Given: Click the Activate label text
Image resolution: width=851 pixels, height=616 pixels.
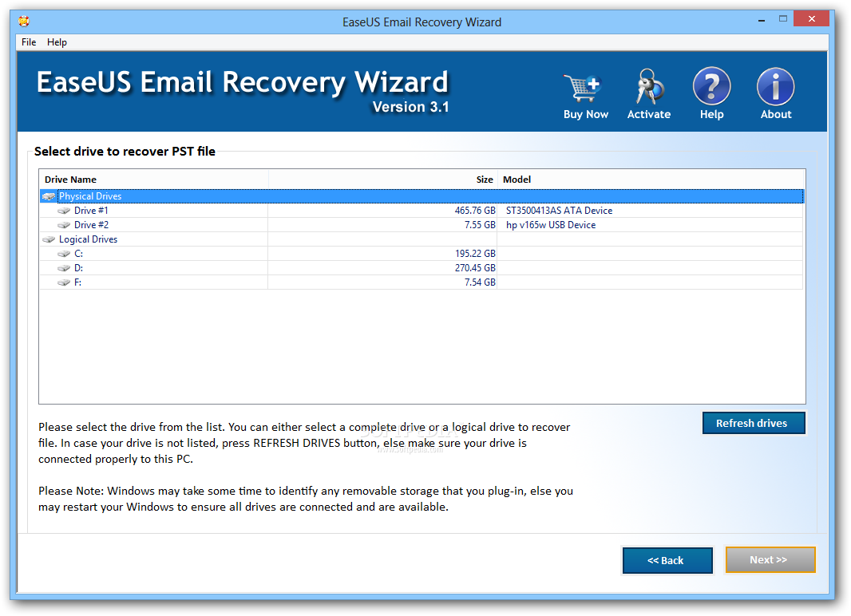Looking at the screenshot, I should point(649,114).
